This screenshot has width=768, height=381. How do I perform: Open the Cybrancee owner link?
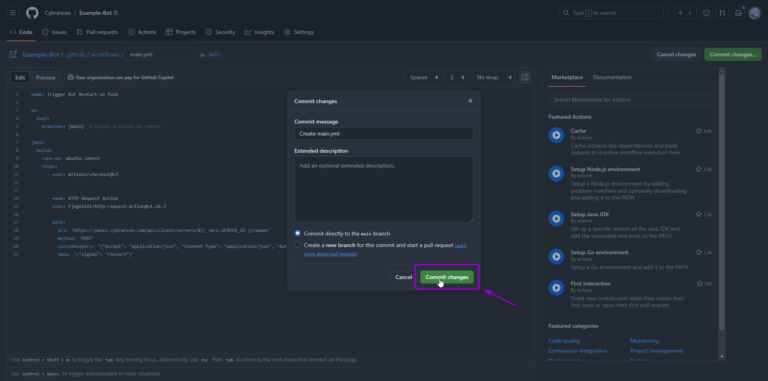[57, 13]
